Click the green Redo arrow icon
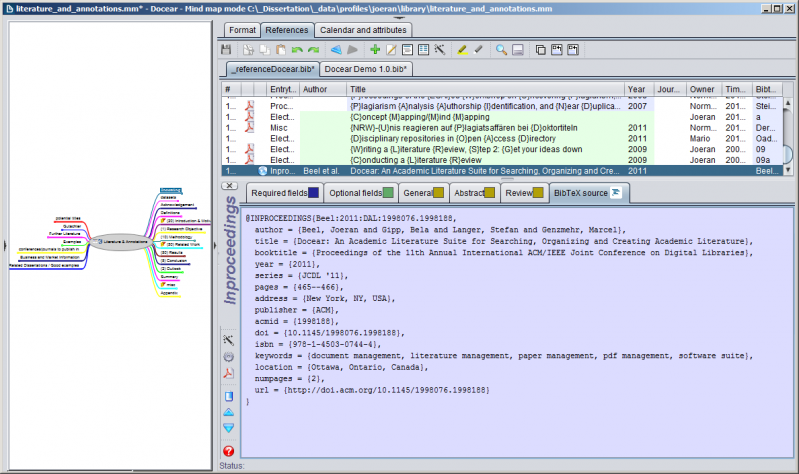Viewport: 799px width, 474px height. pos(313,49)
